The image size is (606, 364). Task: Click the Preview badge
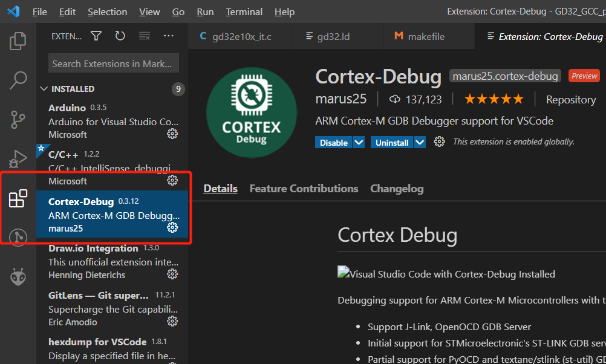(x=584, y=76)
